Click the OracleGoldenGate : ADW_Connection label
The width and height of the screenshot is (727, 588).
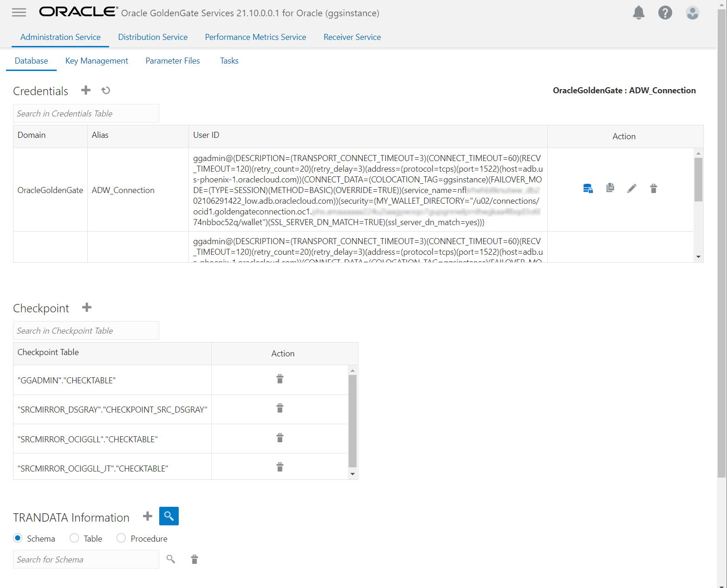pos(624,90)
